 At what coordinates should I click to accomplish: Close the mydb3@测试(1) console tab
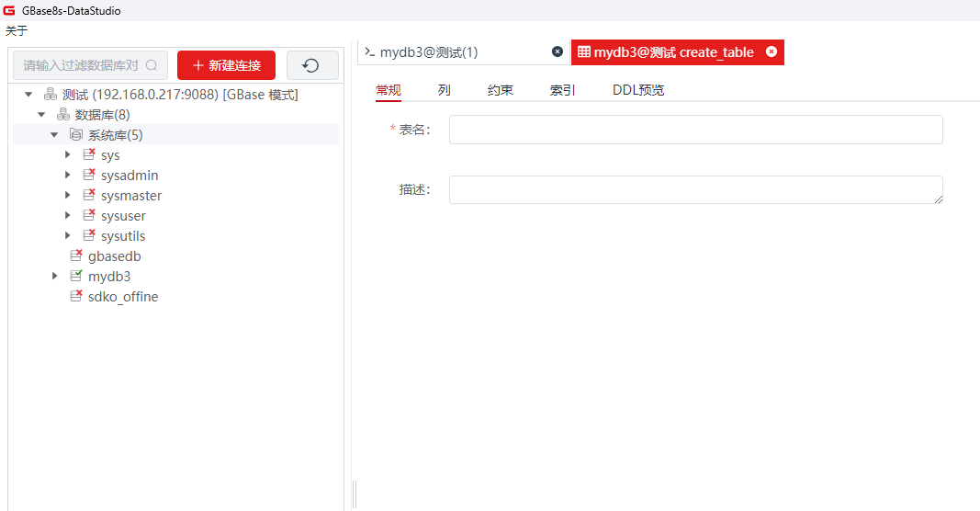(x=558, y=52)
